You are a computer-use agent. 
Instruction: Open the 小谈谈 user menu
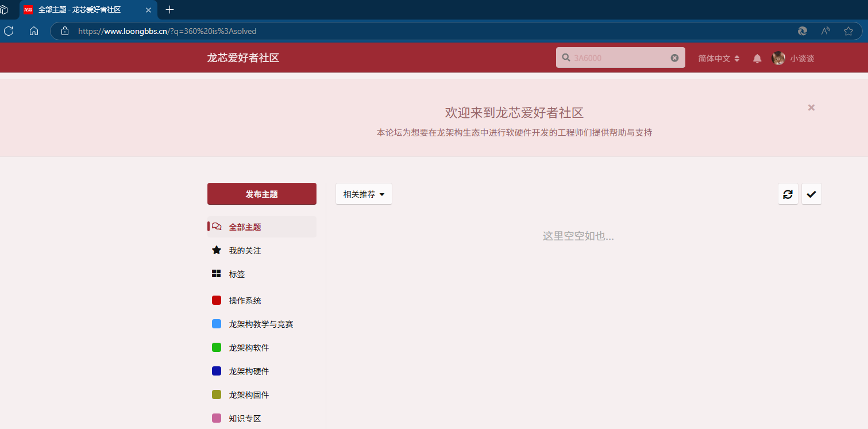[x=793, y=59]
